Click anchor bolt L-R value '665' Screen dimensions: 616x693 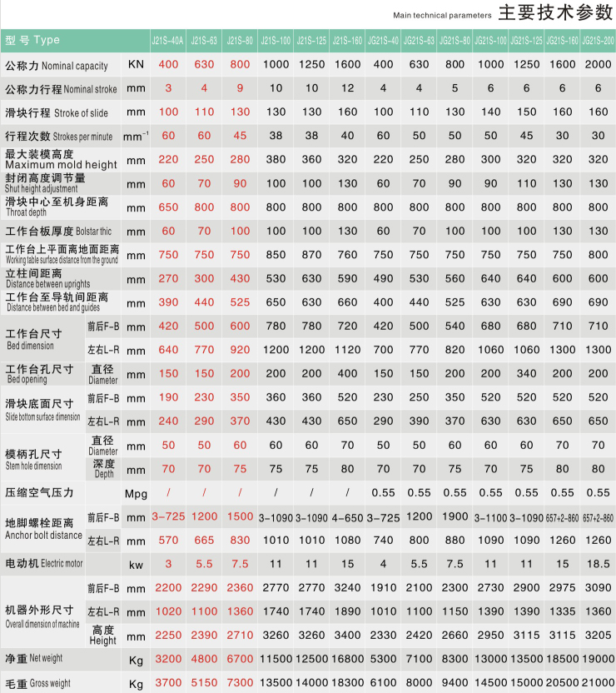204,541
